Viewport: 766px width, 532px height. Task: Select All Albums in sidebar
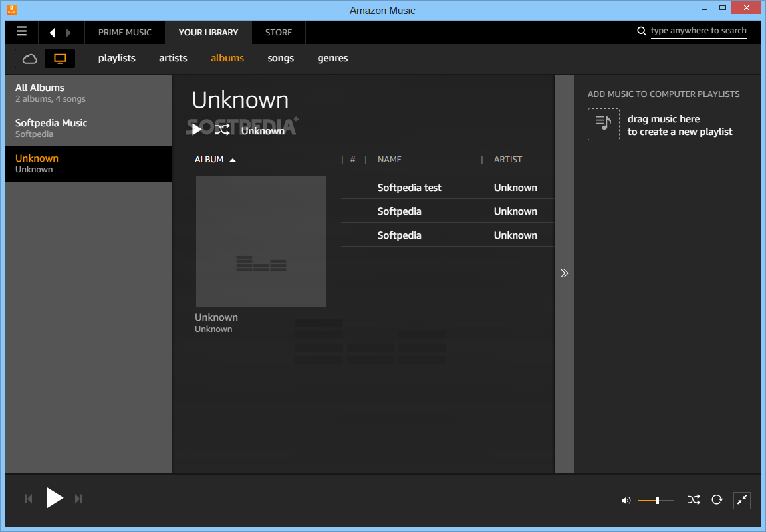[88, 93]
